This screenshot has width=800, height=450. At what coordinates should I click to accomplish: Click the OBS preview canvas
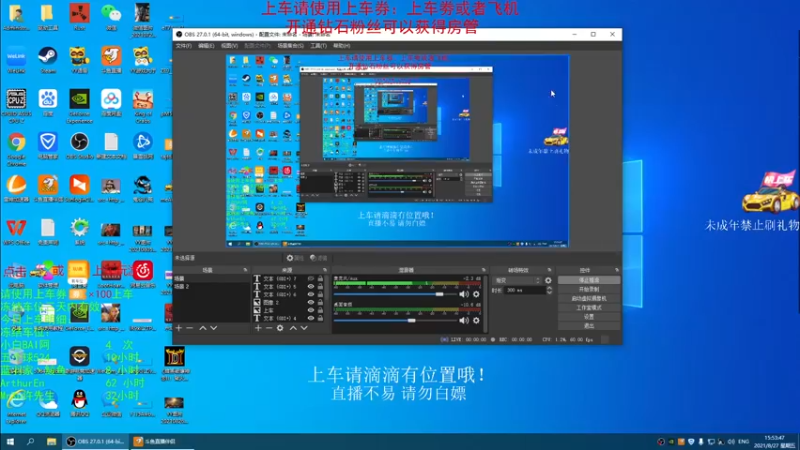(397, 151)
